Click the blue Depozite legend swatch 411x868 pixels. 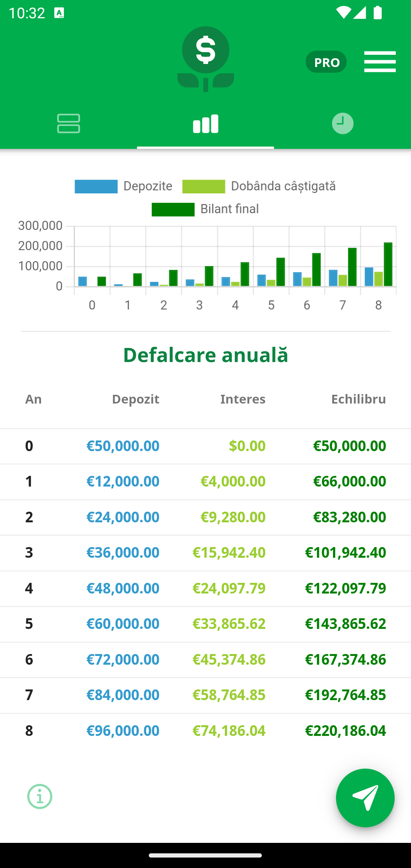pyautogui.click(x=96, y=187)
